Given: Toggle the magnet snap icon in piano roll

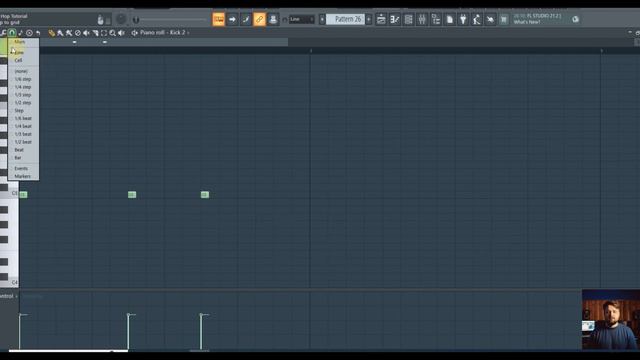Looking at the screenshot, I should coord(12,33).
